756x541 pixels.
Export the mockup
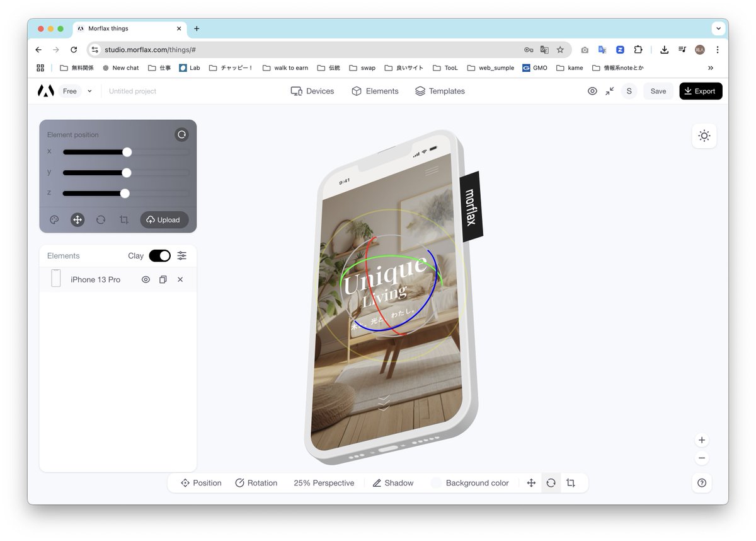pyautogui.click(x=701, y=91)
